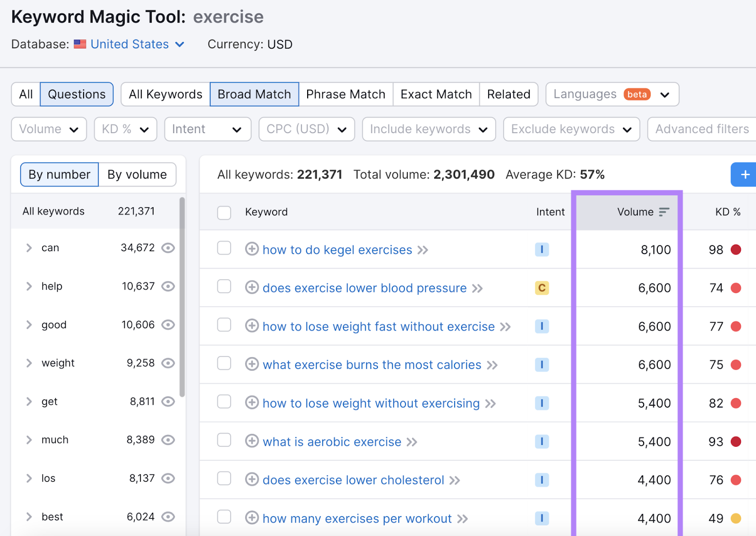
Task: Expand the "help" keyword group
Action: pos(28,286)
